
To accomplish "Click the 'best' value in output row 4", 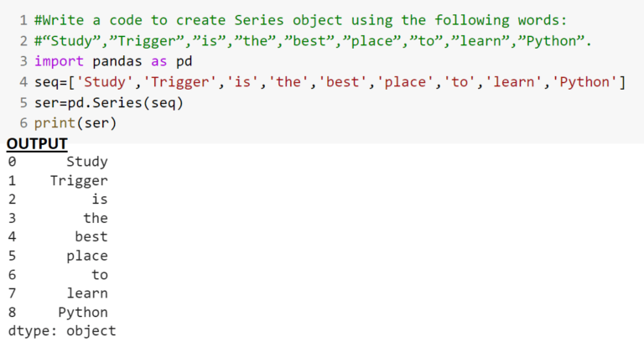I will coord(91,237).
